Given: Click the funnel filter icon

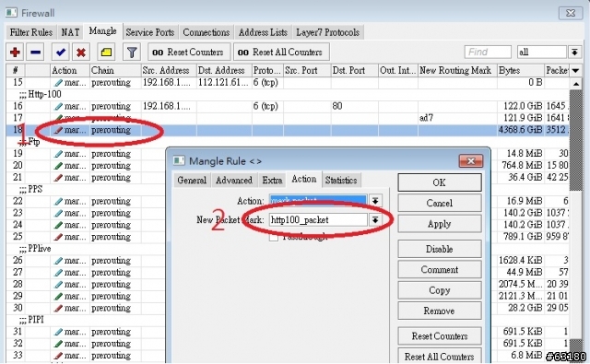Looking at the screenshot, I should [x=132, y=52].
